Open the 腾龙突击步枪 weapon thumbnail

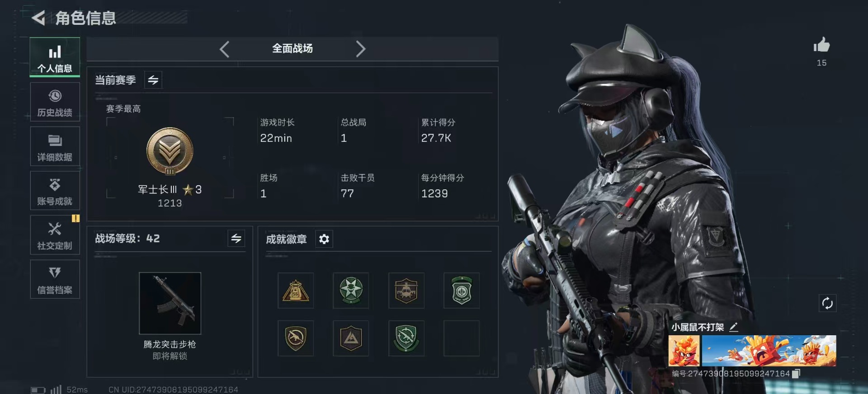170,303
